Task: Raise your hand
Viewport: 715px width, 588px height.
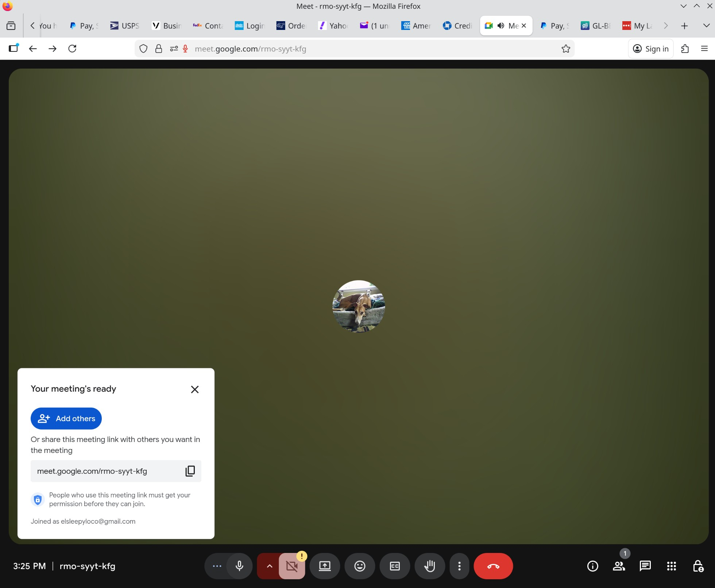Action: pyautogui.click(x=430, y=566)
